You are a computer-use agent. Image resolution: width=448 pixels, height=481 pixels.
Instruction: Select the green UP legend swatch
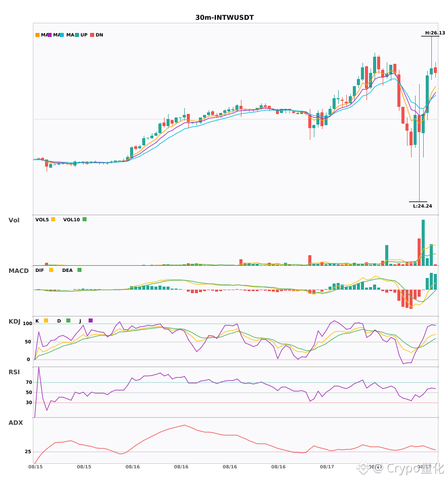77,35
